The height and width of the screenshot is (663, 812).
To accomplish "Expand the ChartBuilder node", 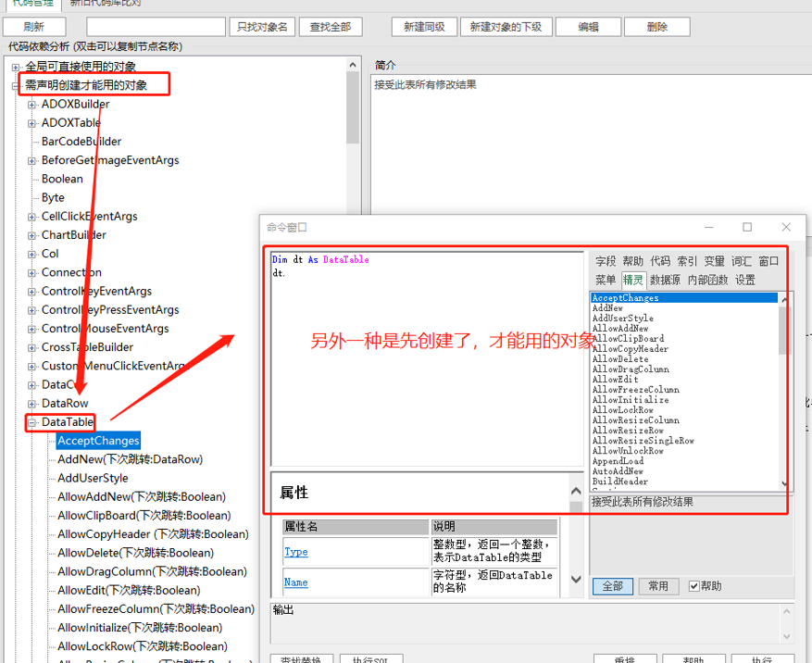I will coord(32,235).
